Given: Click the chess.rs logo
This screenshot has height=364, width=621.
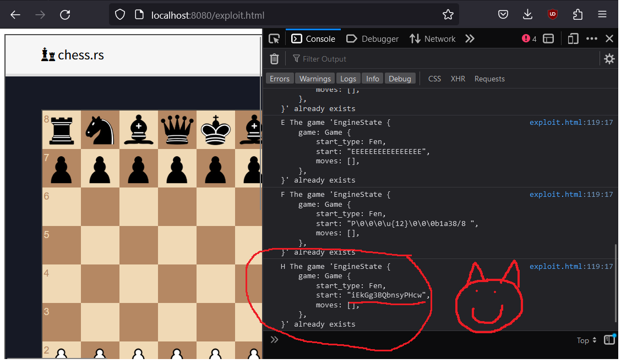Looking at the screenshot, I should 73,54.
